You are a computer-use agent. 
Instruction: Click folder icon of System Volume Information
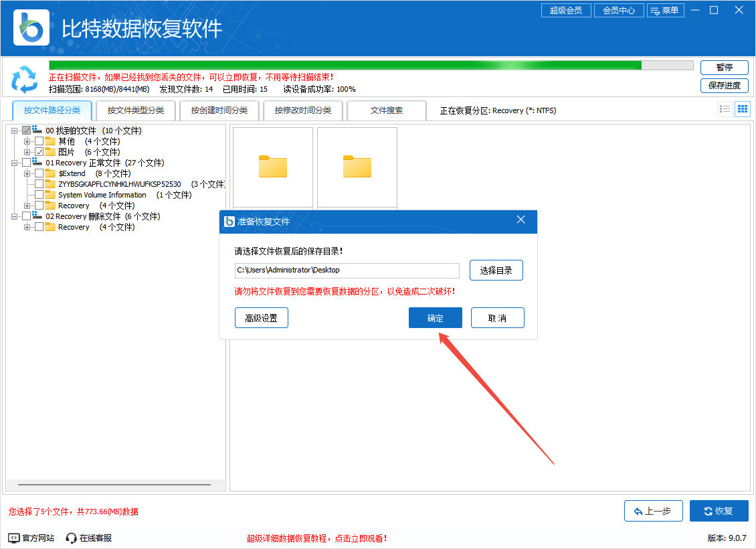pyautogui.click(x=50, y=195)
